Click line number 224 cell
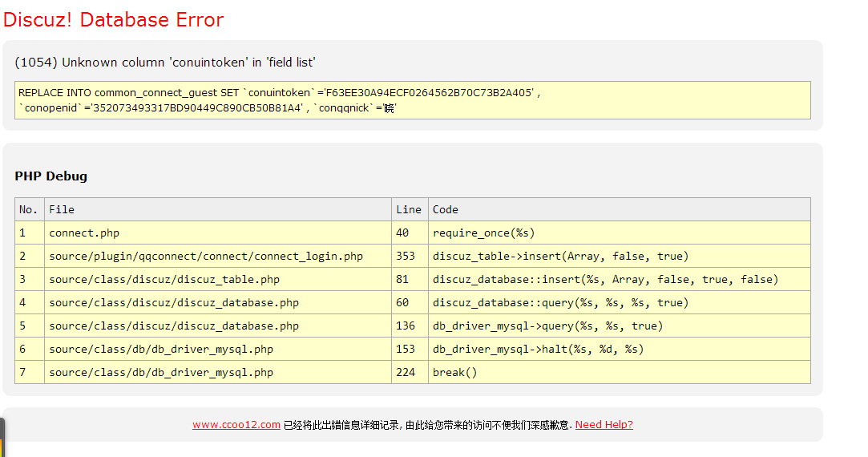Image resolution: width=868 pixels, height=457 pixels. tap(406, 372)
